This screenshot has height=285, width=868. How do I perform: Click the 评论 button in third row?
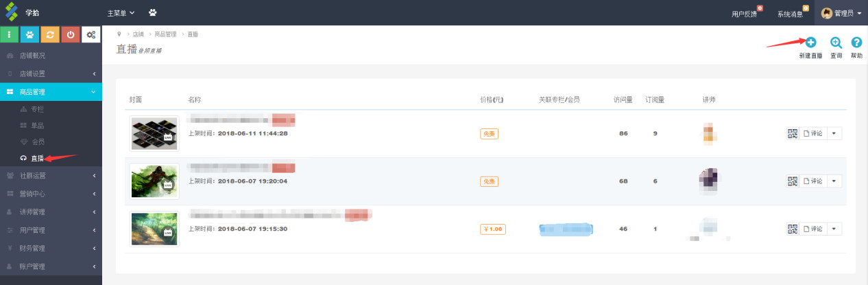coord(812,229)
